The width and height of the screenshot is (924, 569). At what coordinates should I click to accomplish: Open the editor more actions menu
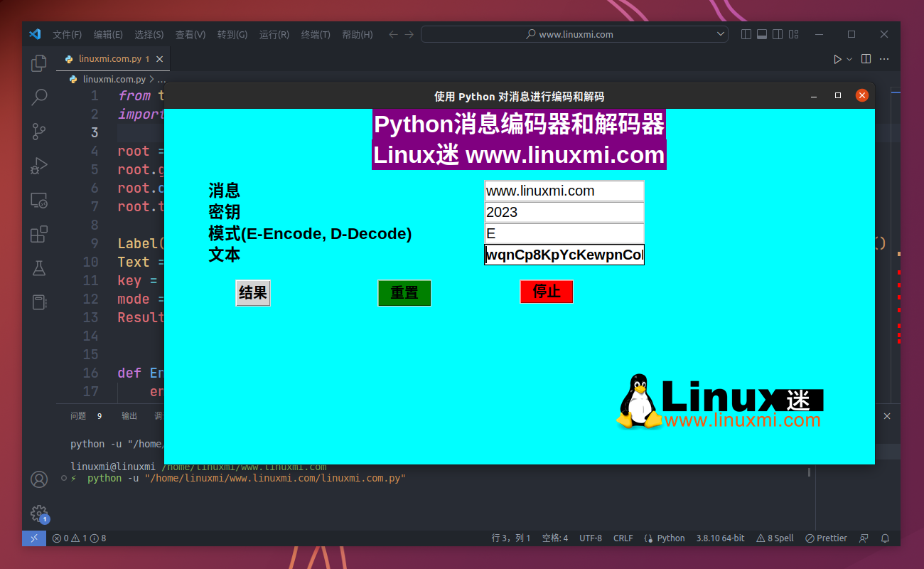[x=886, y=59]
